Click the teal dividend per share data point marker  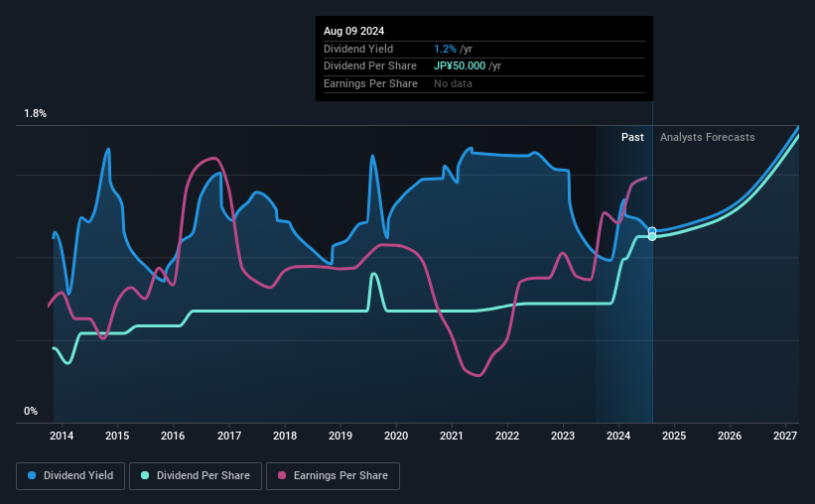652,237
